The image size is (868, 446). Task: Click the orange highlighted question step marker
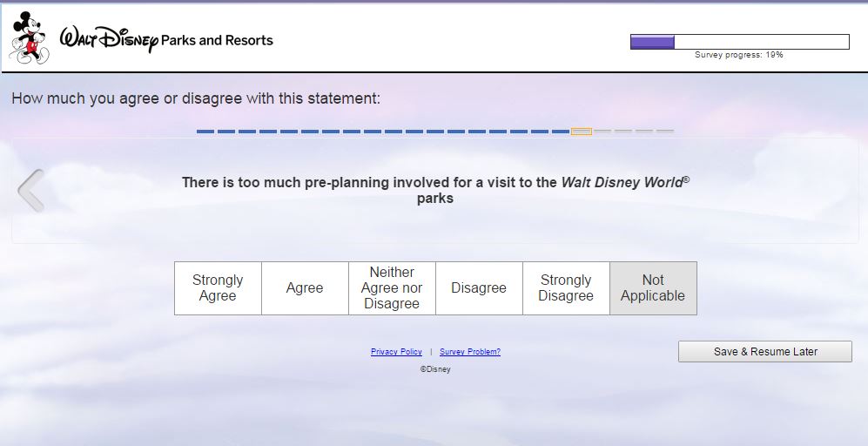pyautogui.click(x=582, y=132)
